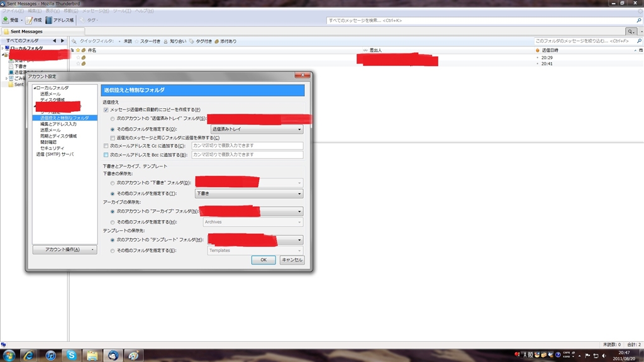
Task: Toggle the Starred (スター付き) quick filter
Action: [147, 41]
